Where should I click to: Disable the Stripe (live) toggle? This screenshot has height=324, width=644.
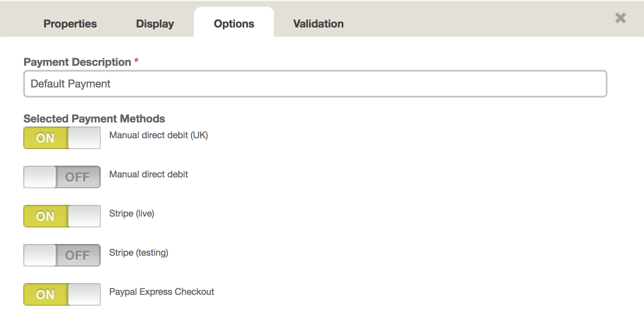pos(62,216)
